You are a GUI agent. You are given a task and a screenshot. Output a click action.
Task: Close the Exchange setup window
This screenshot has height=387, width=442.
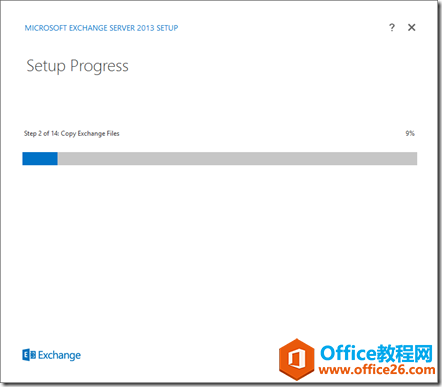point(412,27)
